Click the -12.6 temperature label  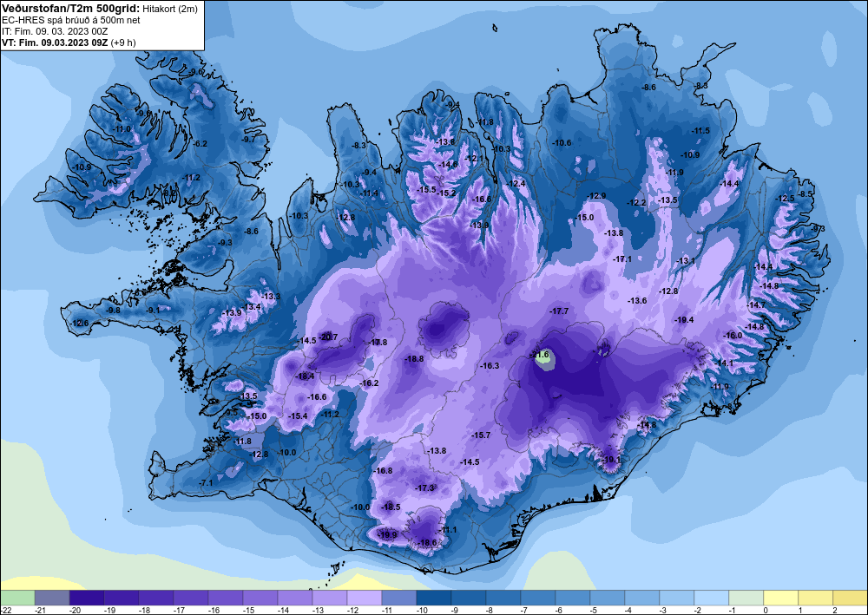pyautogui.click(x=79, y=323)
